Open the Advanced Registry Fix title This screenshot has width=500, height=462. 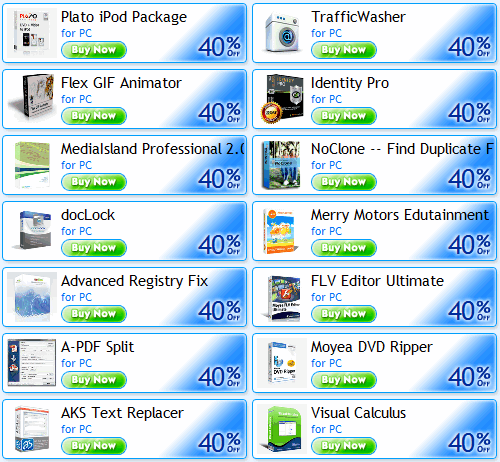[x=134, y=281]
